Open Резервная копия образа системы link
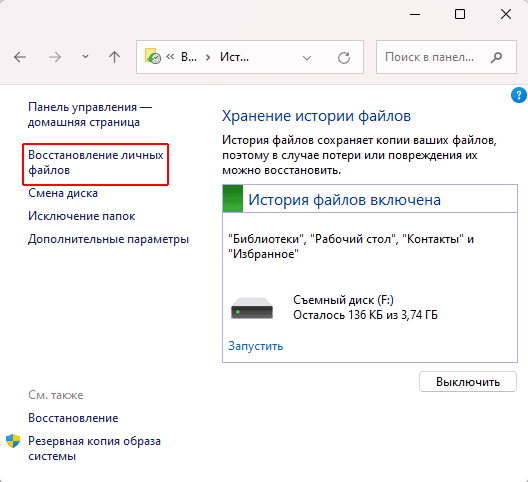 [x=94, y=448]
